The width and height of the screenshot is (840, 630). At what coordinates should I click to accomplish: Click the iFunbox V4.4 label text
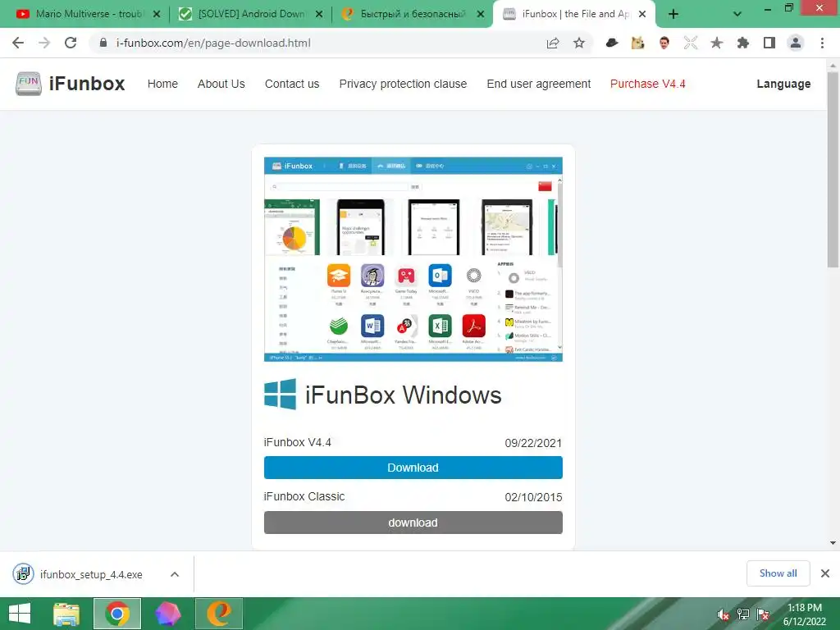point(297,442)
